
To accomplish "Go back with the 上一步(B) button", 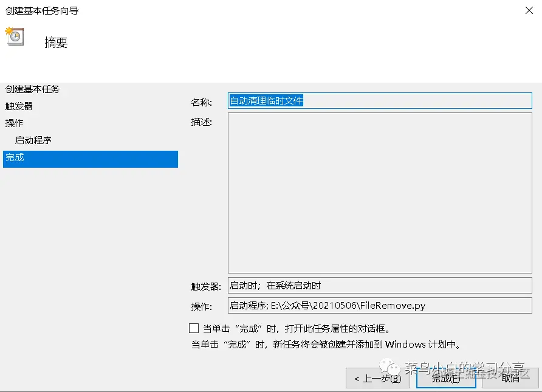I will coord(377,378).
